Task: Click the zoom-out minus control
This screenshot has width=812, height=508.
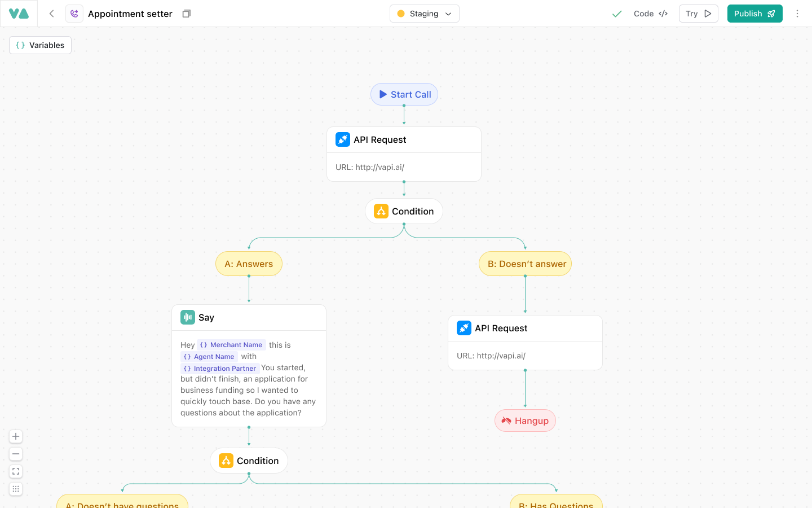Action: 15,454
